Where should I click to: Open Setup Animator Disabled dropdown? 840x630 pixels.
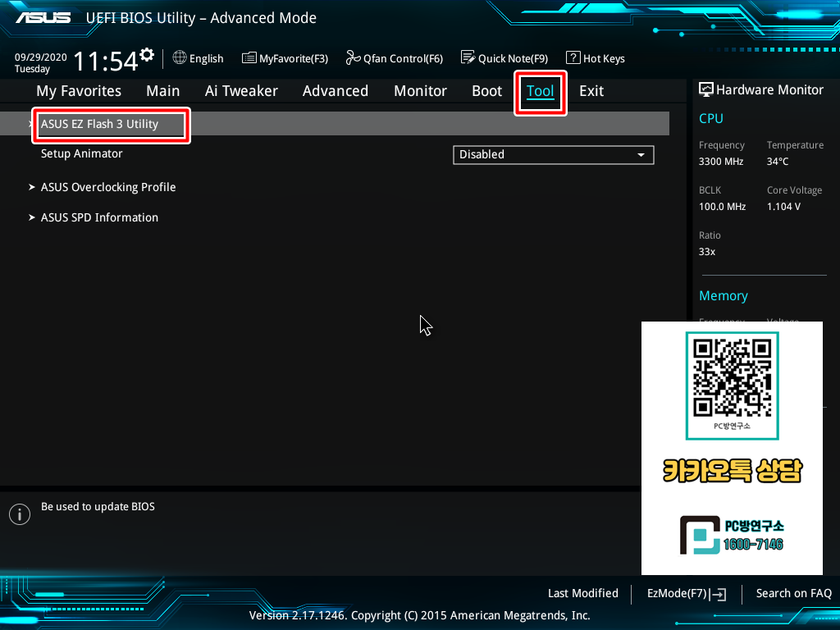(554, 155)
